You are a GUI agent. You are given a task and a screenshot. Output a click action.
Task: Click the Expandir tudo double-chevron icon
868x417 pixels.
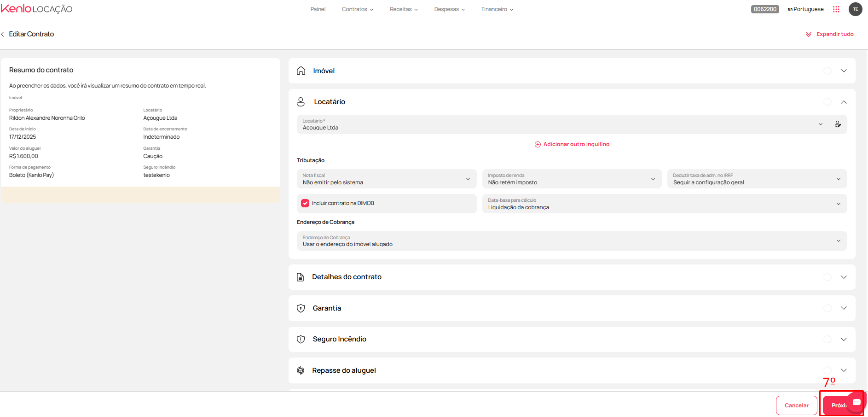click(809, 34)
